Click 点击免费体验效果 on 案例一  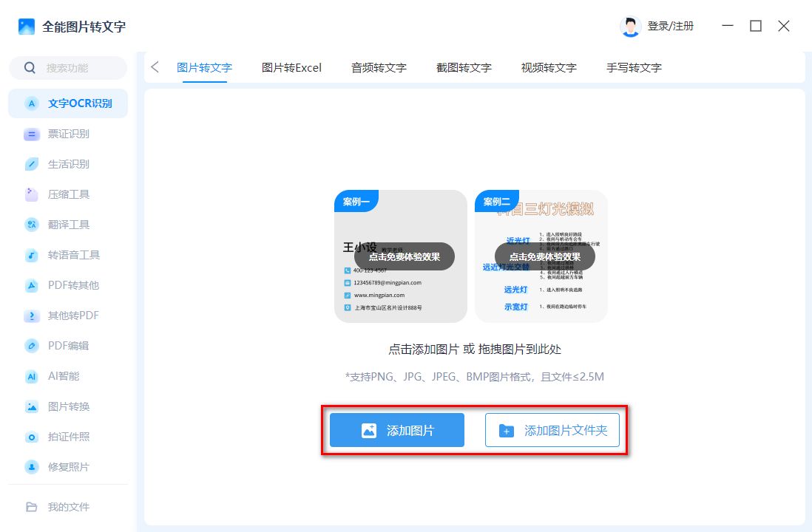pyautogui.click(x=405, y=256)
